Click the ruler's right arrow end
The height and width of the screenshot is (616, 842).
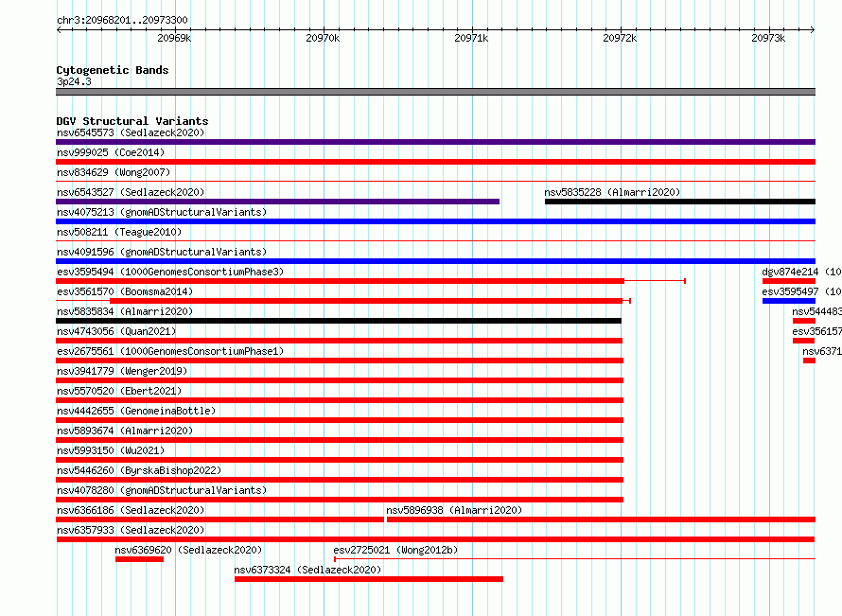813,29
